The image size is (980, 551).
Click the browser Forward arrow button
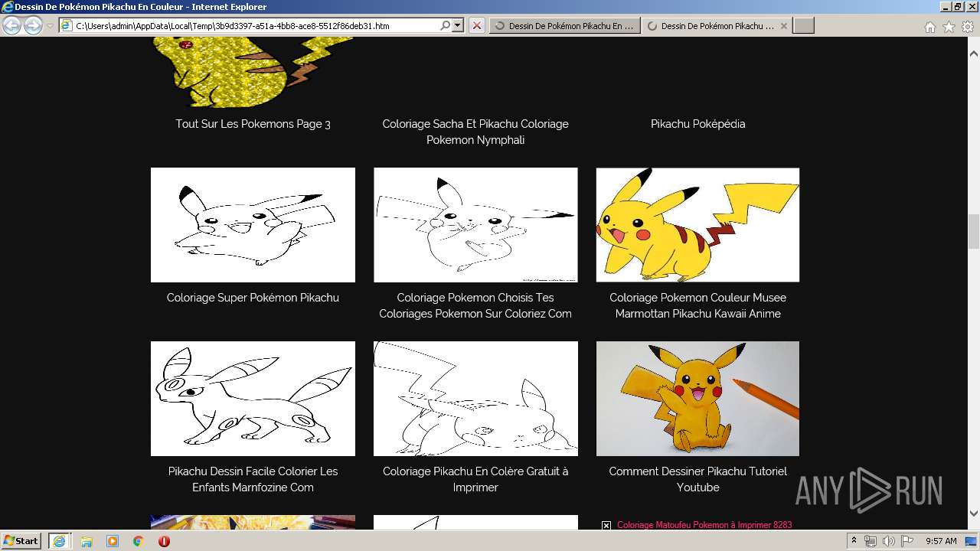[x=33, y=26]
